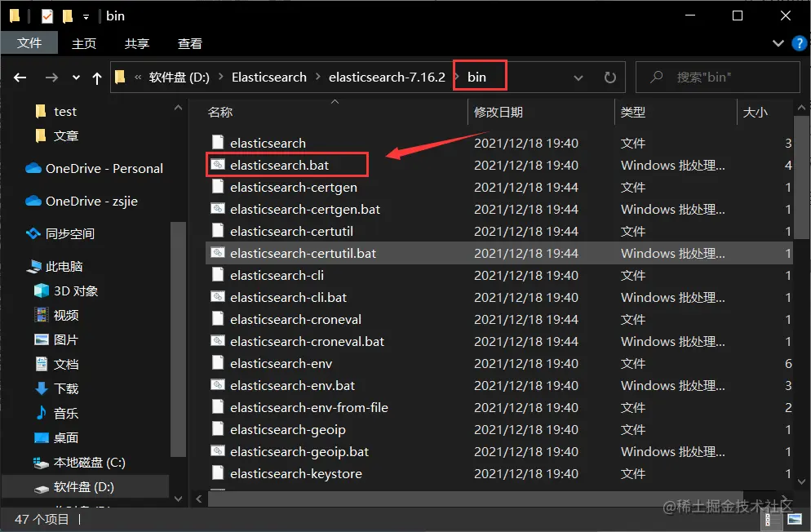Open the Customize Quick Access Toolbar dropdown
Image resolution: width=811 pixels, height=532 pixels.
point(86,17)
